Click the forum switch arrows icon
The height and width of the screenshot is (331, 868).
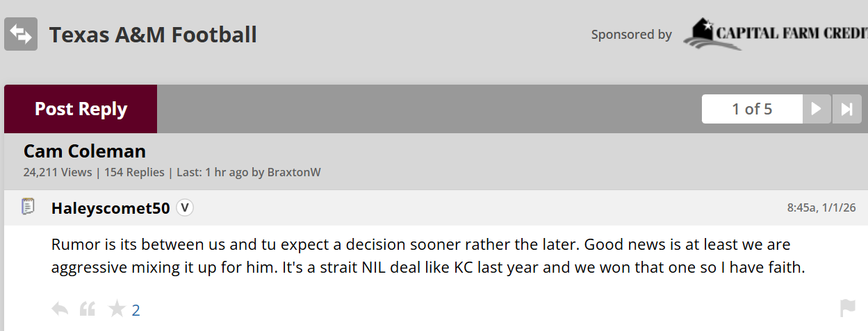(x=21, y=34)
